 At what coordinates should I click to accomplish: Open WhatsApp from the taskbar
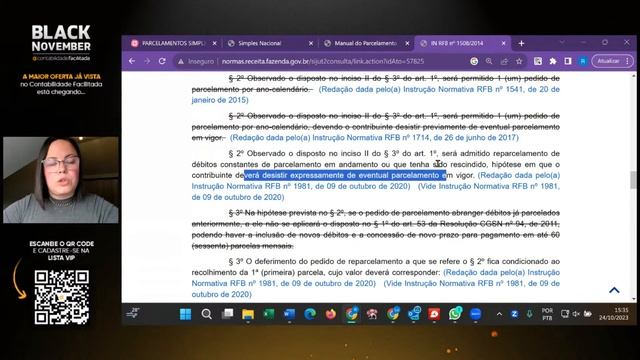tap(455, 314)
